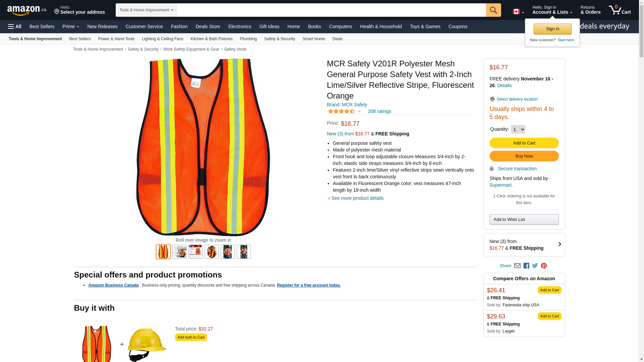Screen dimensions: 644x362
Task: Open the Prime menu in navigation
Action: [71, 26]
